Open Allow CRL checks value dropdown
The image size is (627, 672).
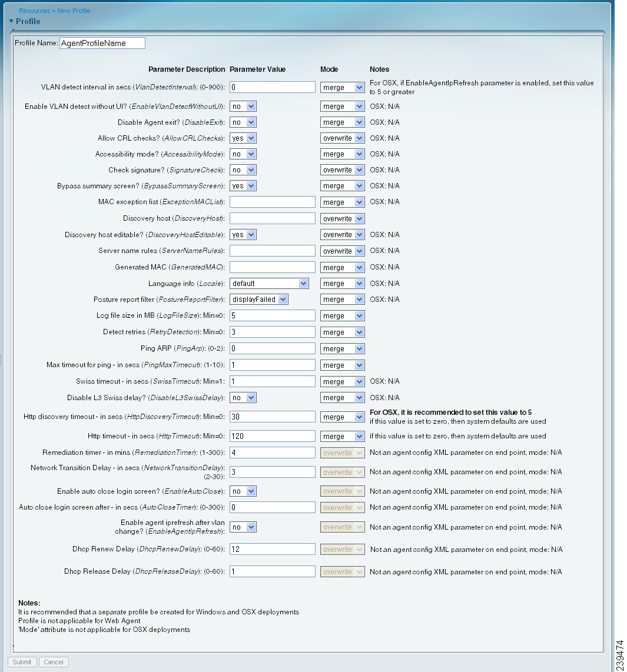(x=243, y=138)
